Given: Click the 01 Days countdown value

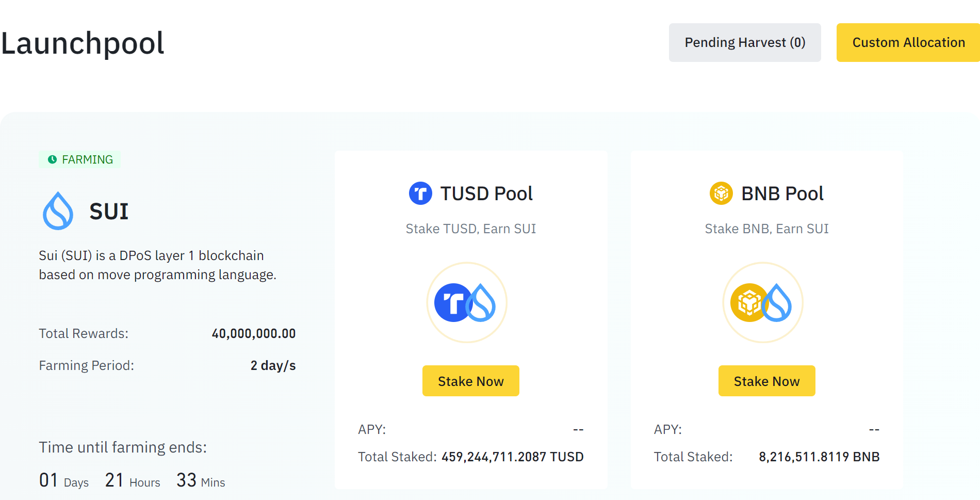Looking at the screenshot, I should pos(64,480).
